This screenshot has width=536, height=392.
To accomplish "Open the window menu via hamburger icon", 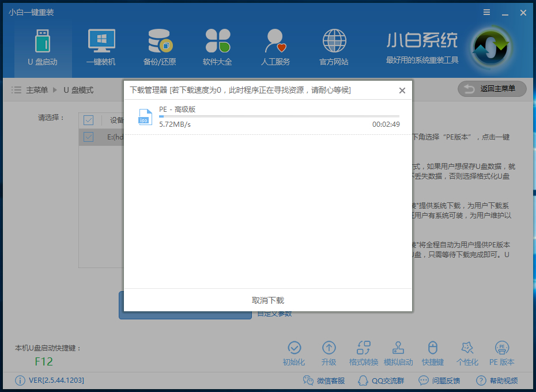I will tap(486, 12).
